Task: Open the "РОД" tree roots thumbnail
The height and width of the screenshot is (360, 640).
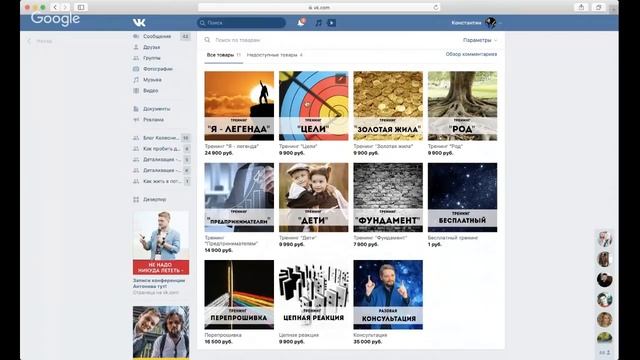Action: coord(462,106)
